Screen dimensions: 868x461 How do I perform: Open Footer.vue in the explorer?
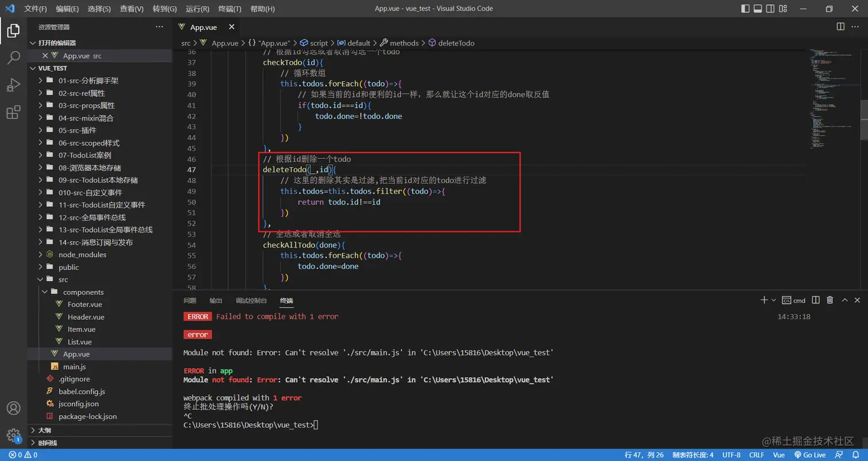coord(100,304)
